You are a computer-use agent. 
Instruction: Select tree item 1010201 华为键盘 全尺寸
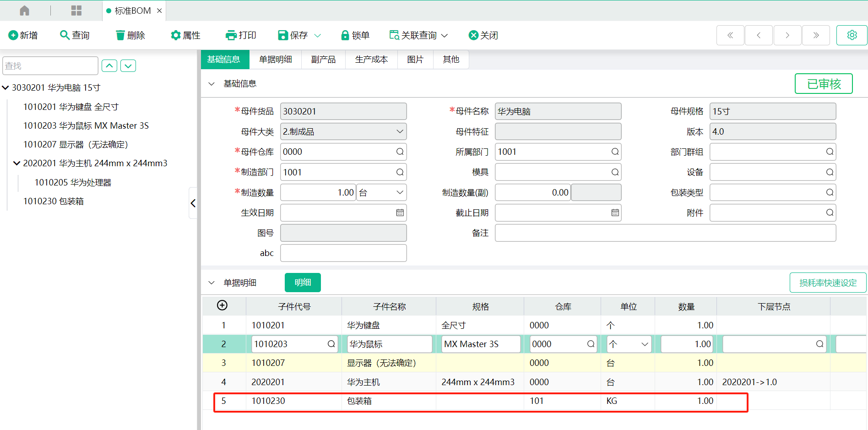pos(71,107)
